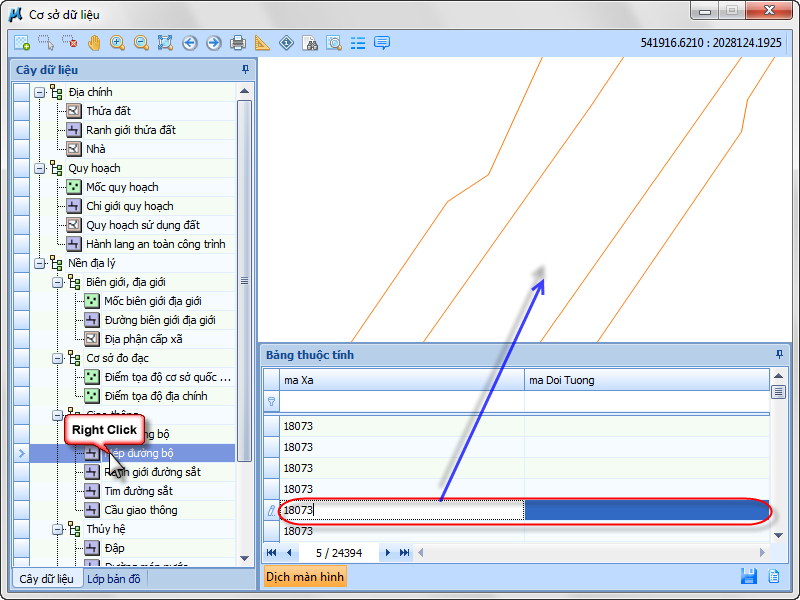Click the zoom to full extent icon
This screenshot has width=800, height=600.
coord(166,43)
